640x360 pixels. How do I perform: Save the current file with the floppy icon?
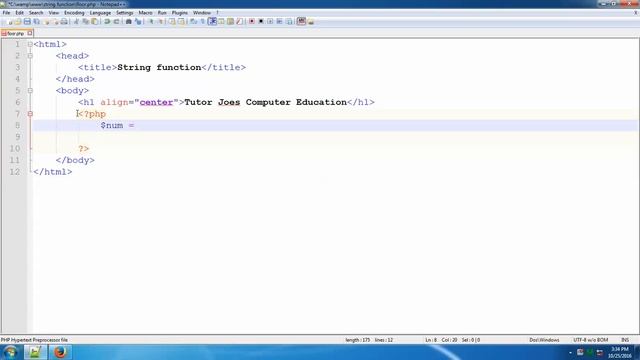pos(27,21)
